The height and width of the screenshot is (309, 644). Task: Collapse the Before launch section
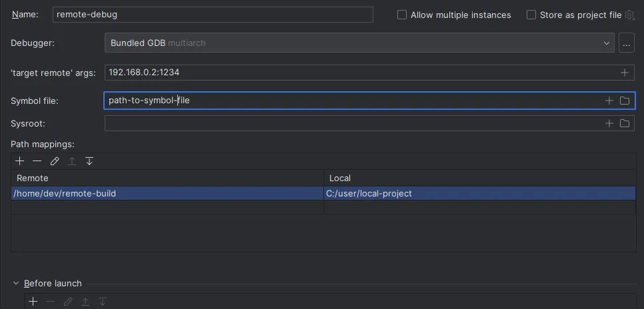tap(16, 283)
